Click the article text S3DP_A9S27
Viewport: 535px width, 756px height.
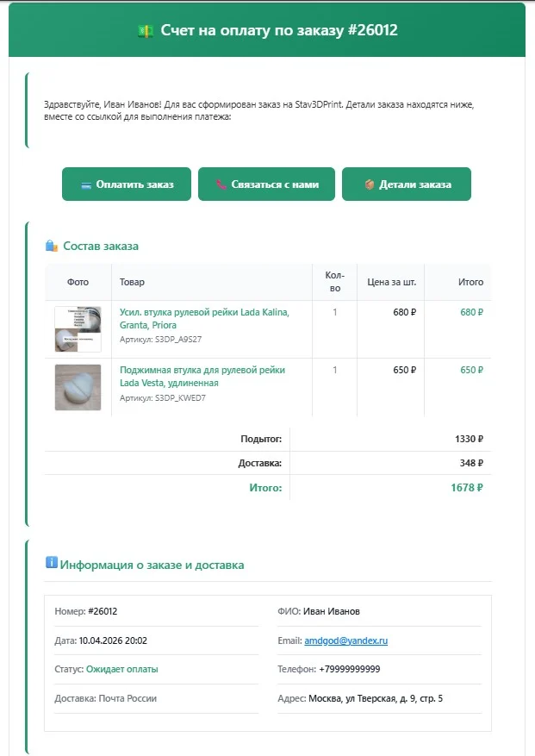pos(178,340)
